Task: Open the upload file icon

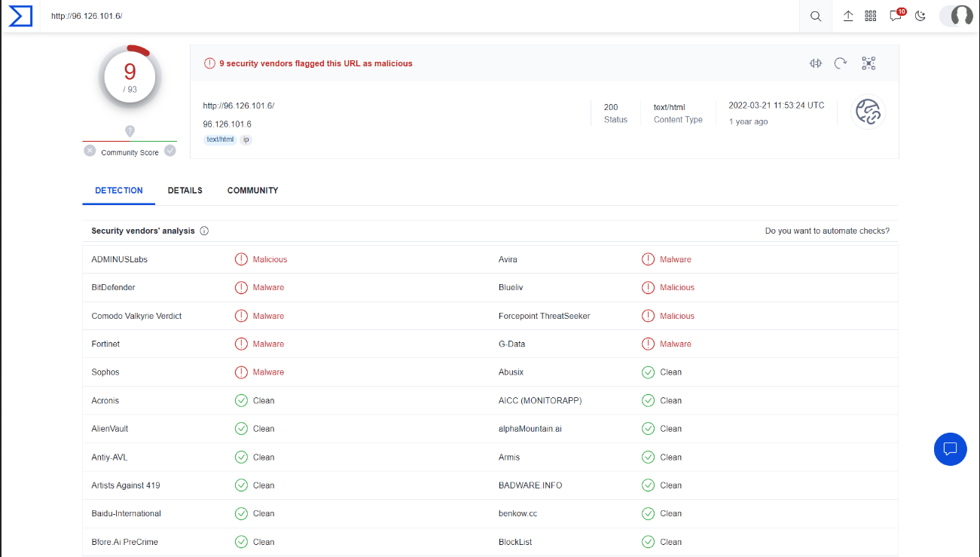Action: 848,16
